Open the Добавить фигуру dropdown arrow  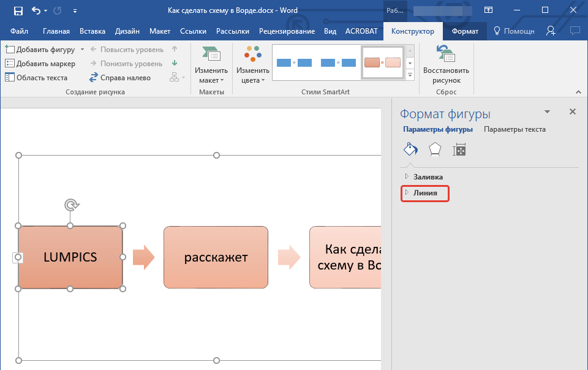[x=81, y=50]
